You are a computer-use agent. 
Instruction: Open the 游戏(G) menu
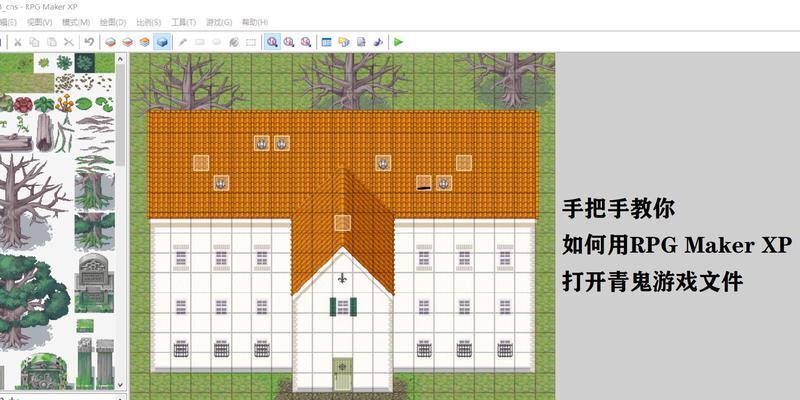219,22
